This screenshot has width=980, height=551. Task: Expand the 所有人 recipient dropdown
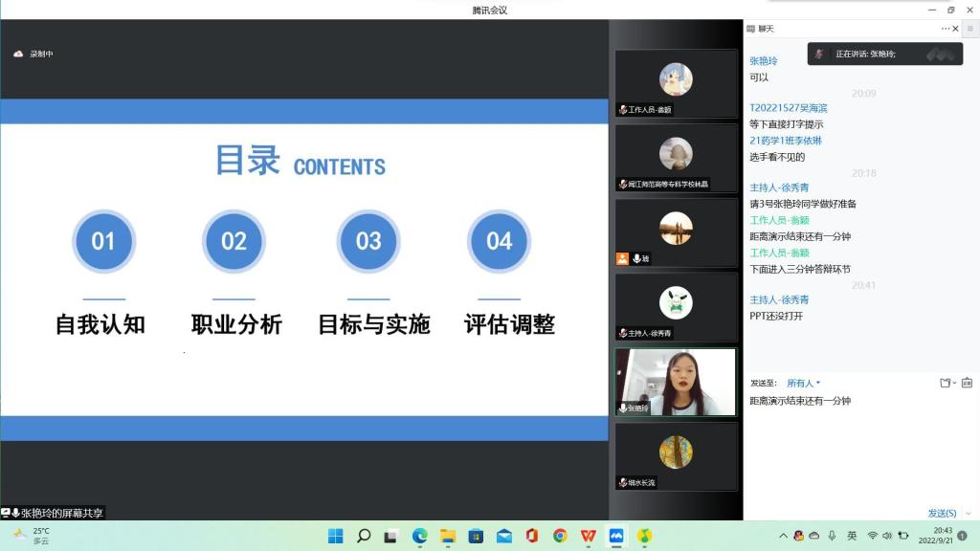[x=804, y=383]
